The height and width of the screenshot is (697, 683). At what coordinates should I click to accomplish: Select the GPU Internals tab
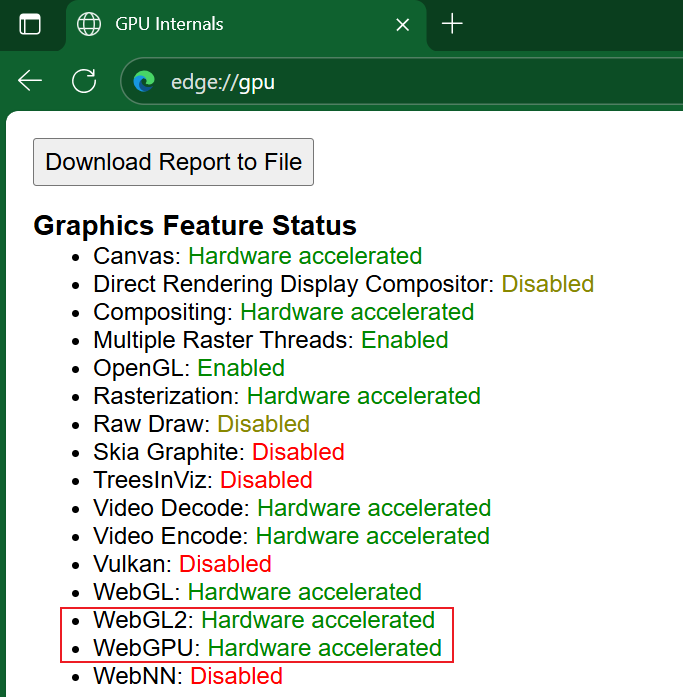click(246, 25)
